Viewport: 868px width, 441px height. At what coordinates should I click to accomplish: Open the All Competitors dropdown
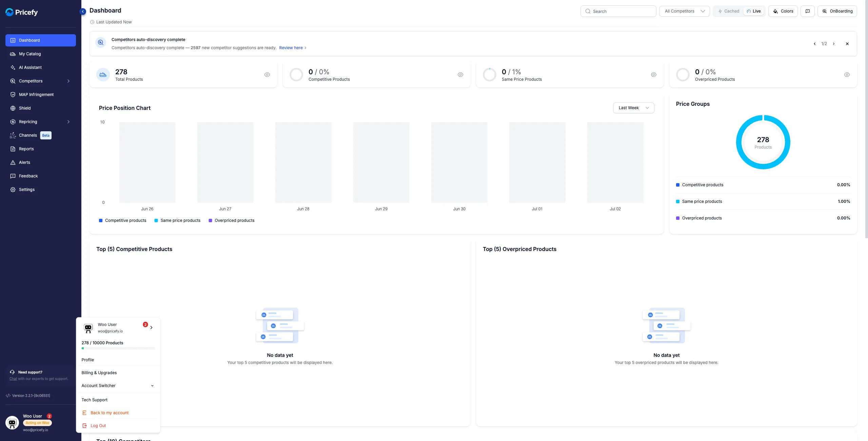(685, 11)
